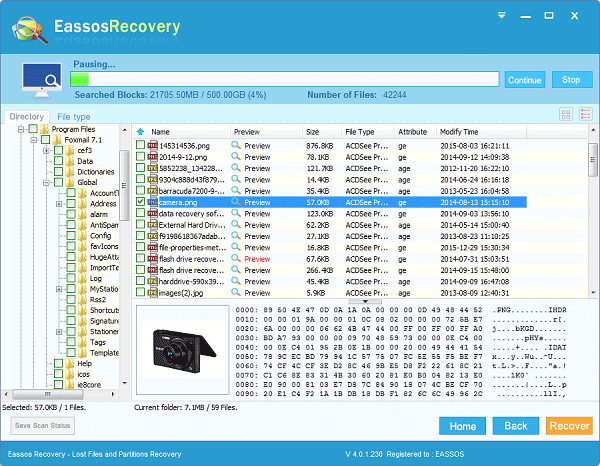Click the file icon of f9198618367adab...

point(153,236)
